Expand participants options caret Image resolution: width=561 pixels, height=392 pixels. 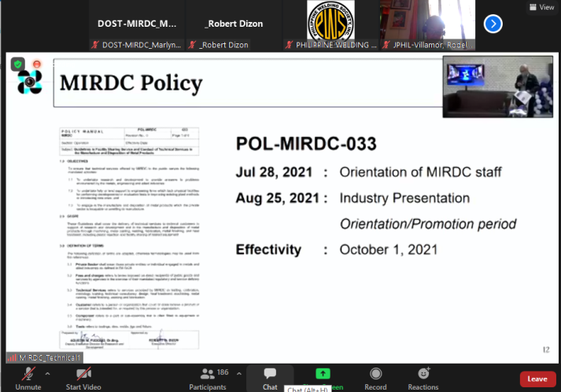tap(239, 374)
